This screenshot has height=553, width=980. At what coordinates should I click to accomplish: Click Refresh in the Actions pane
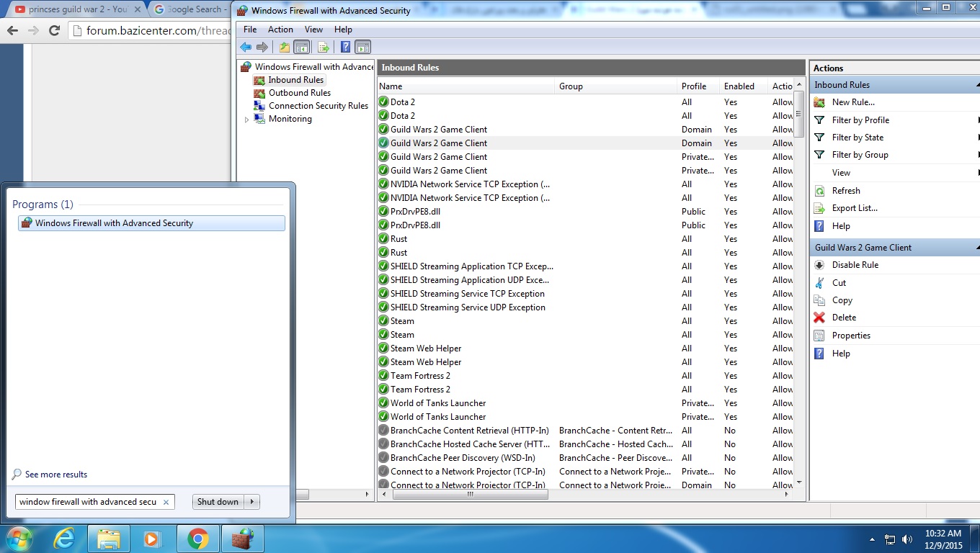(846, 191)
